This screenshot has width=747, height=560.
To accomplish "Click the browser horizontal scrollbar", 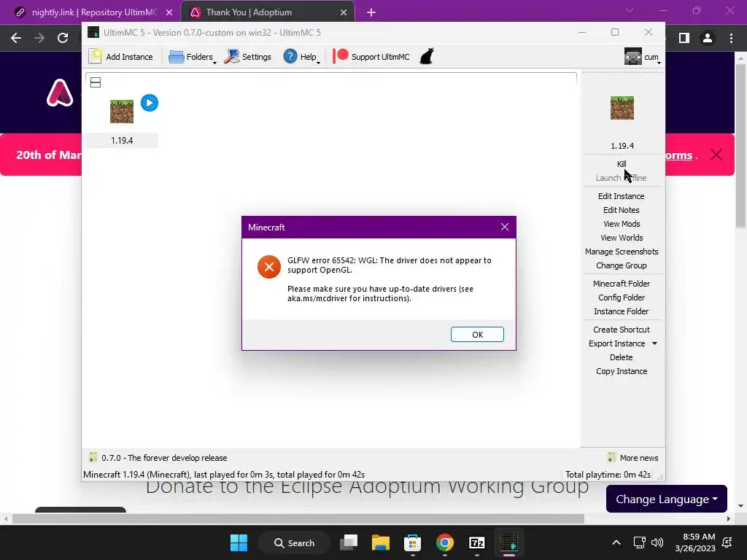I will point(298,518).
